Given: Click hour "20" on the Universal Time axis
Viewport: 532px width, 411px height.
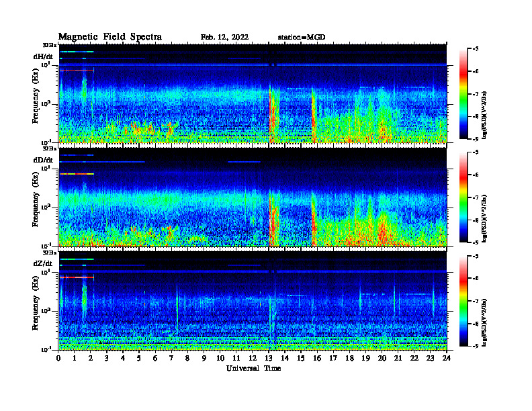Looking at the screenshot, I should click(x=382, y=358).
